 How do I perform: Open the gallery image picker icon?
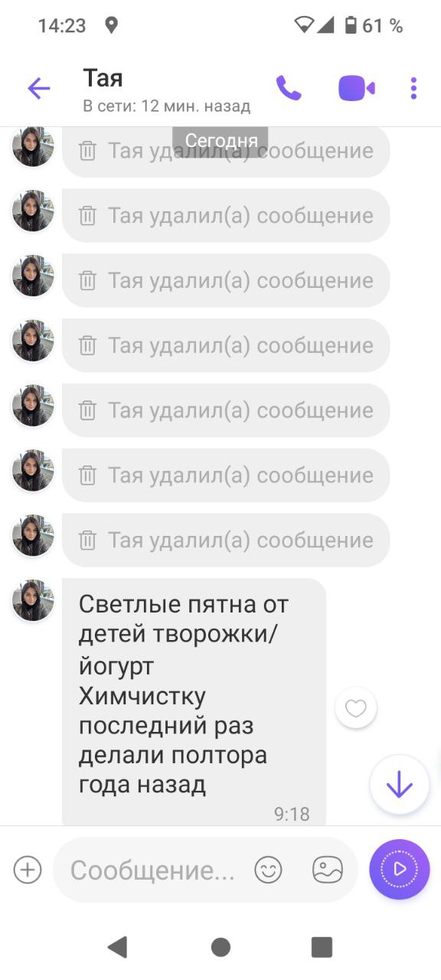328,870
